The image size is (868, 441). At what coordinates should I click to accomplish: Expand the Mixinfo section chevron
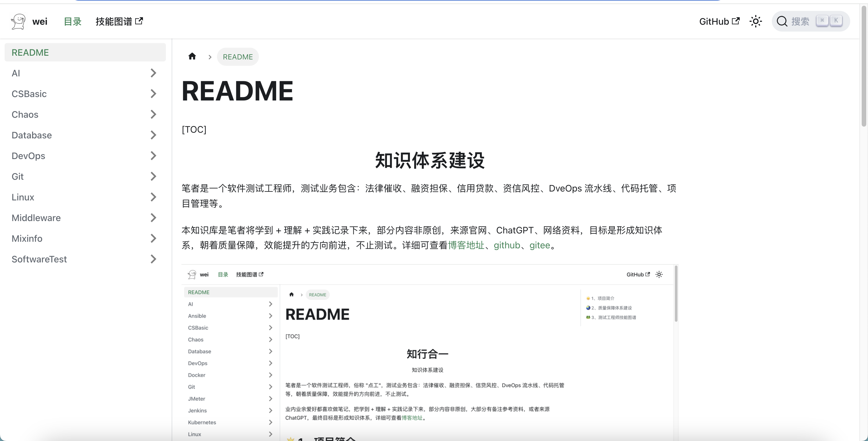point(153,238)
